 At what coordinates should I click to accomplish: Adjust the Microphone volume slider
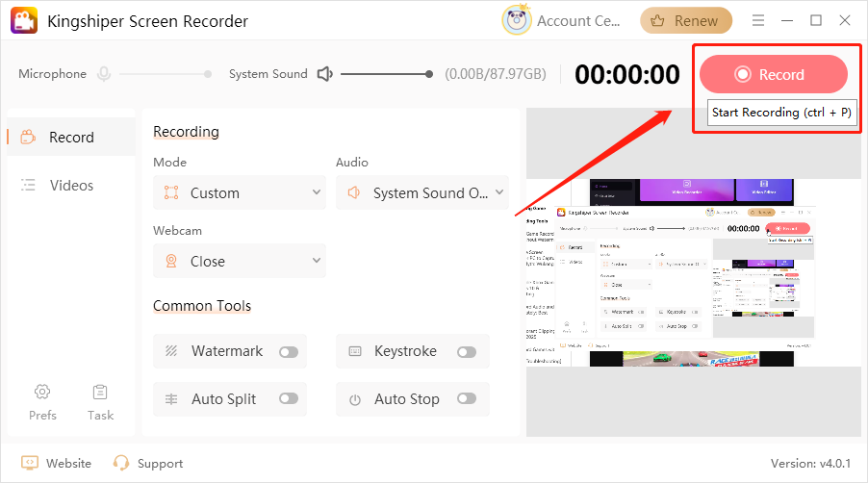[x=166, y=73]
